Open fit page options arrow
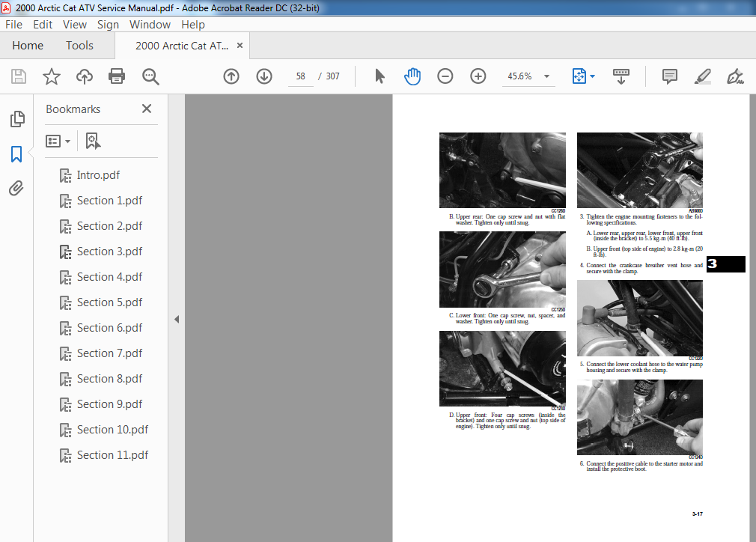Viewport: 756px width, 542px height. click(593, 76)
